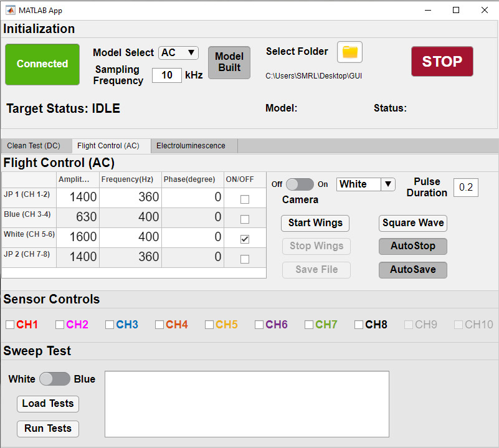Open the LED color dropdown showing White
The image size is (499, 448).
(366, 184)
